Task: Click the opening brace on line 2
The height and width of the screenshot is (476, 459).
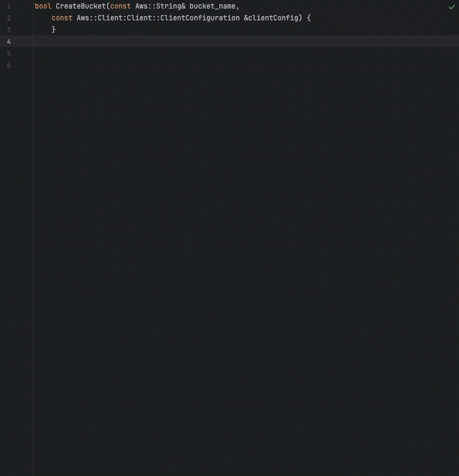Action: pos(309,18)
